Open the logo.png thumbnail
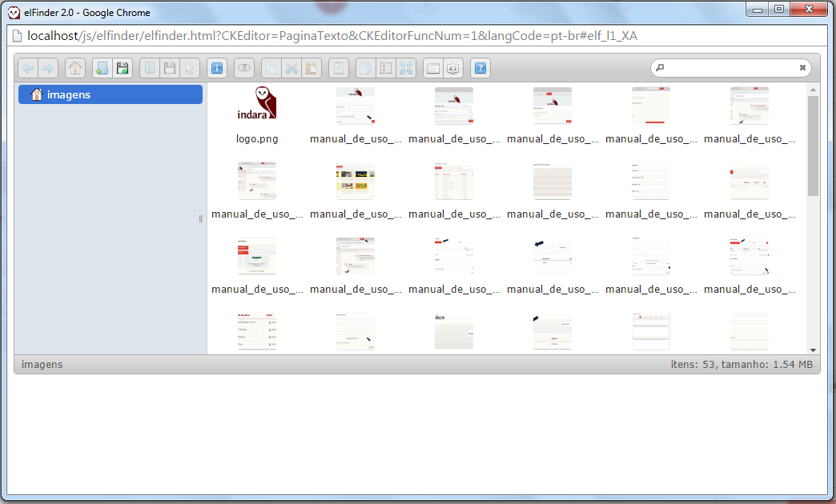The image size is (836, 504). pos(256,106)
